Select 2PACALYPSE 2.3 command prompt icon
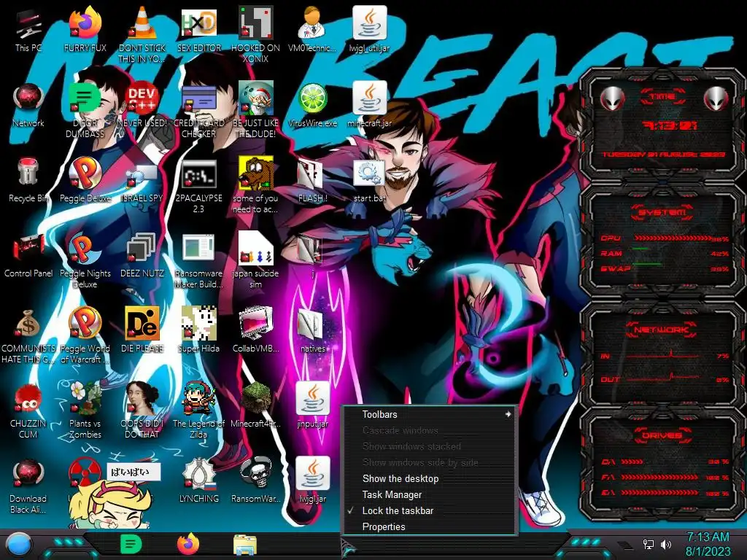 pyautogui.click(x=198, y=175)
